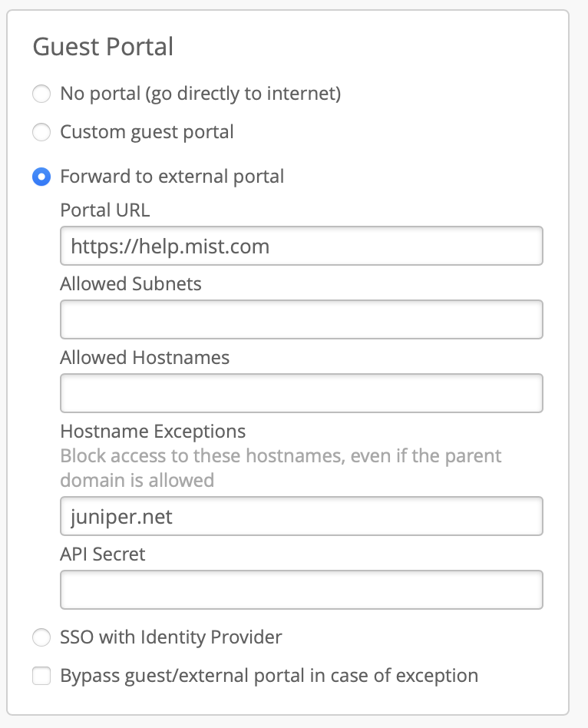
Task: Click into the Allowed Hostnames field
Action: (301, 393)
